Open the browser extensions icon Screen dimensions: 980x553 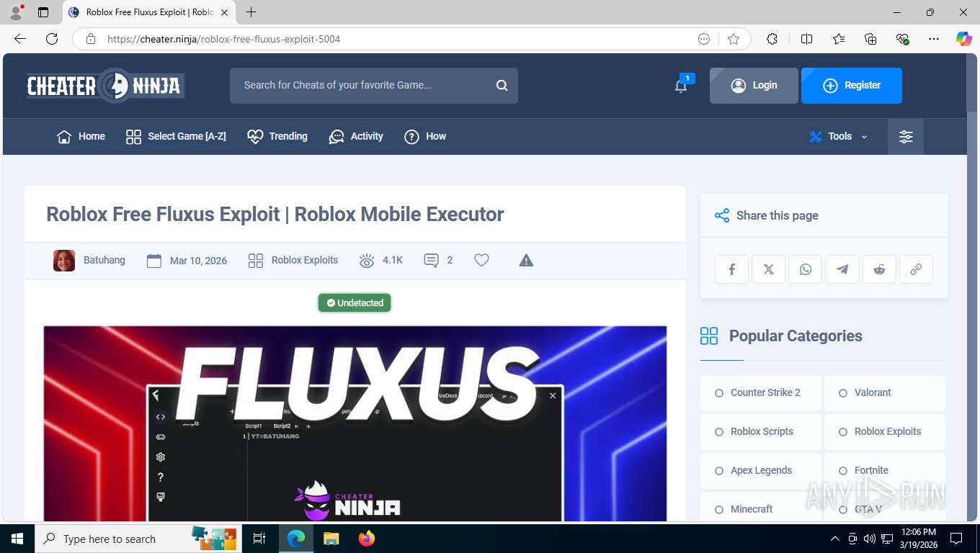[x=772, y=39]
